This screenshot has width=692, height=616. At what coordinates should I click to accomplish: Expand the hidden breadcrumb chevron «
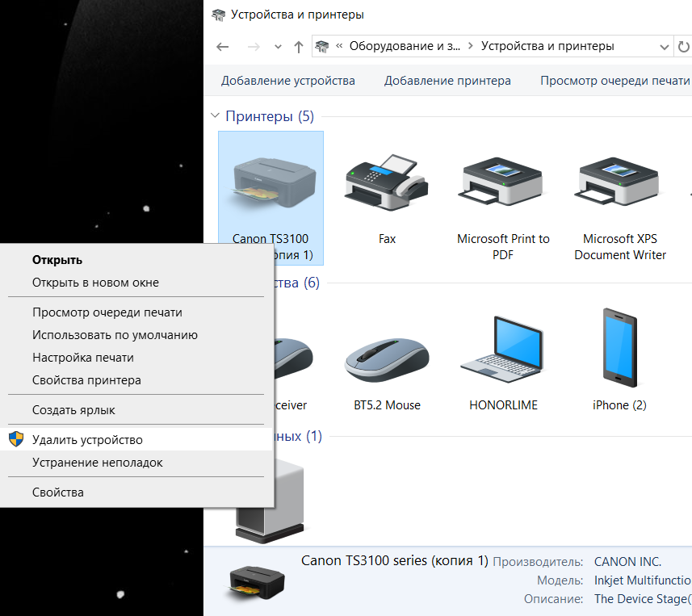[339, 46]
